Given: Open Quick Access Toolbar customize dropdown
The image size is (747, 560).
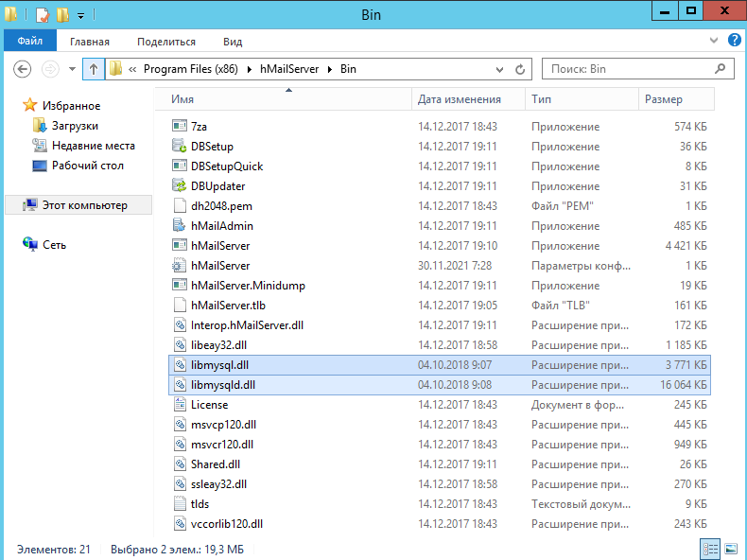Looking at the screenshot, I should click(x=81, y=16).
